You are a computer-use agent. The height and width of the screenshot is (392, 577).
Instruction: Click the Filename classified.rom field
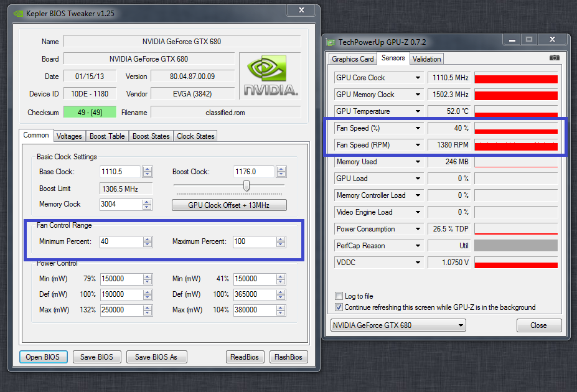pyautogui.click(x=225, y=113)
